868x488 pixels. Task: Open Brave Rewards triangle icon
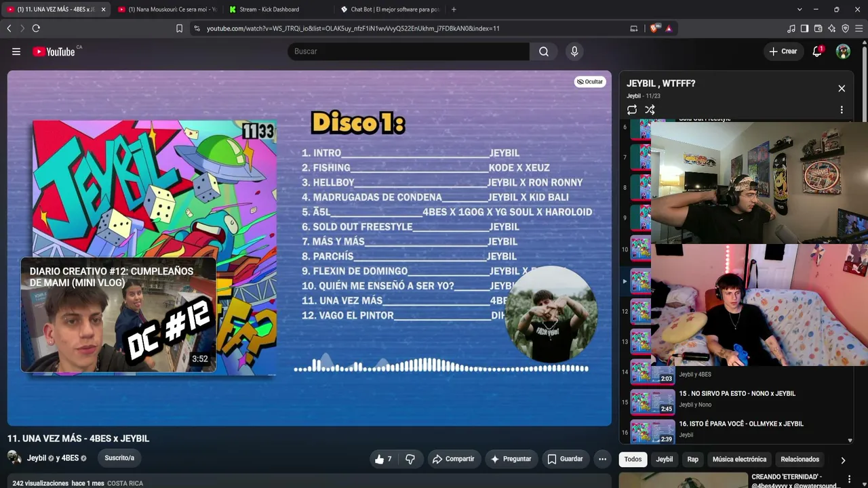[669, 28]
